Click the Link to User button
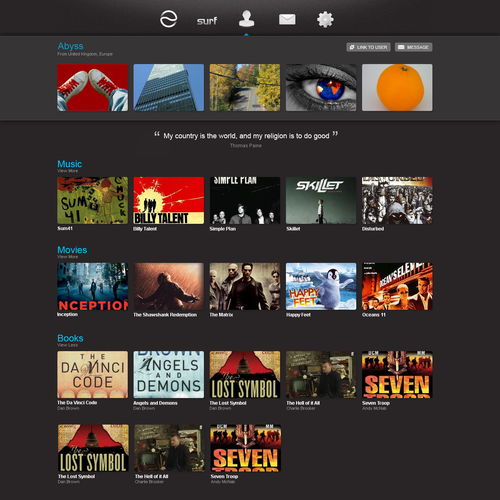500x500 pixels. (368, 47)
